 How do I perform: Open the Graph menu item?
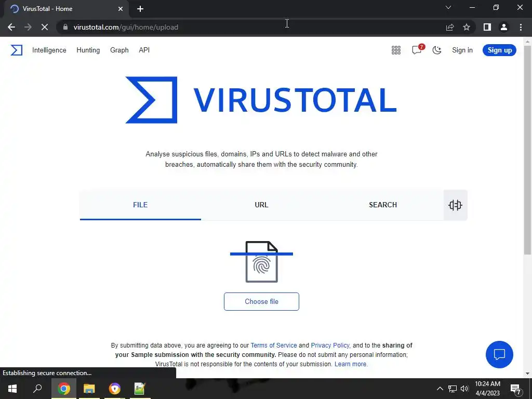coord(119,50)
